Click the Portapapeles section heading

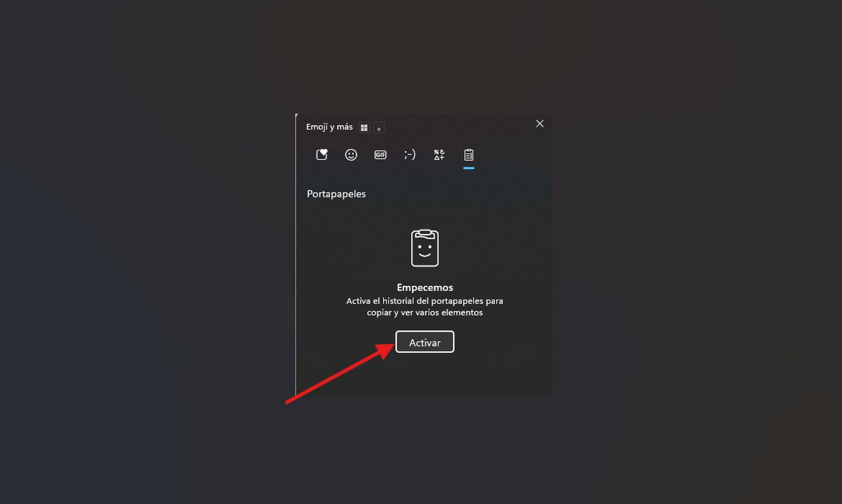(x=336, y=194)
